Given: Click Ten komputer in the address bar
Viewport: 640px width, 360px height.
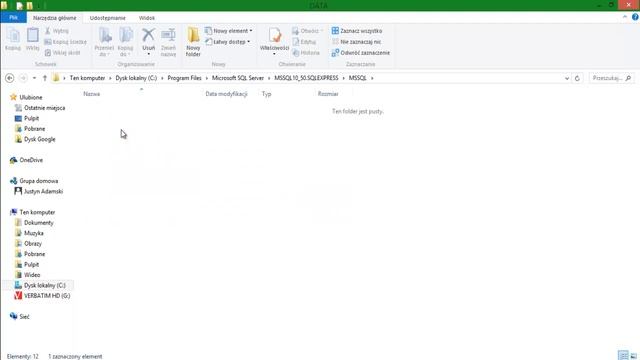Looking at the screenshot, I should [87, 78].
